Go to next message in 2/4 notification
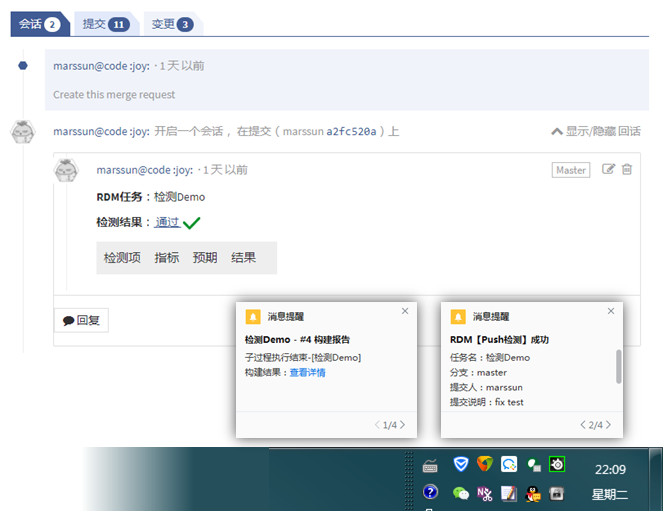Screen dimensions: 669x522 pyautogui.click(x=608, y=425)
